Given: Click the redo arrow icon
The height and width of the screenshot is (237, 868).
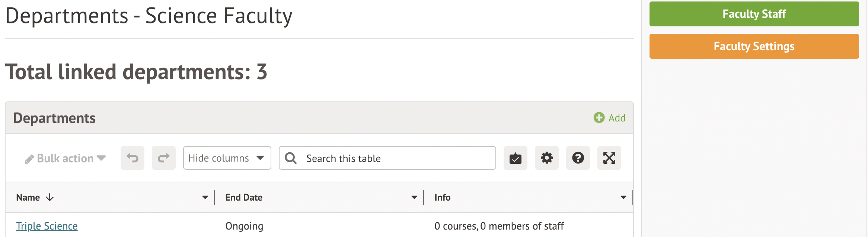Looking at the screenshot, I should click(x=163, y=158).
